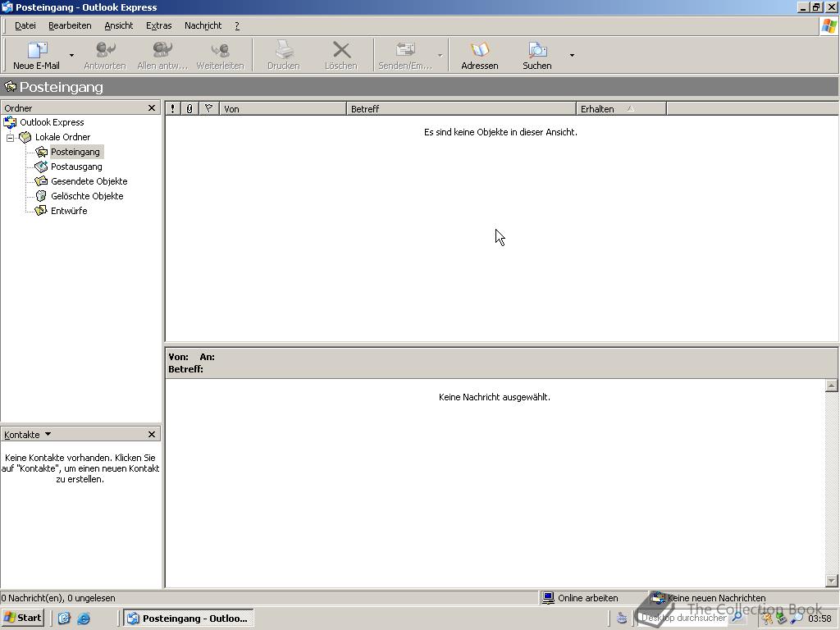Launch Outlook Express from quick launch
This screenshot has height=630, width=840.
(64, 619)
